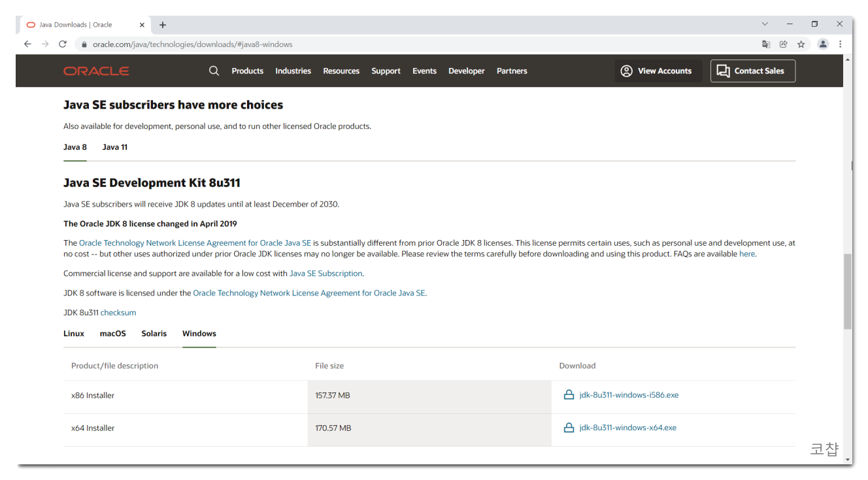
Task: Open Chrome three-dot menu
Action: point(841,44)
